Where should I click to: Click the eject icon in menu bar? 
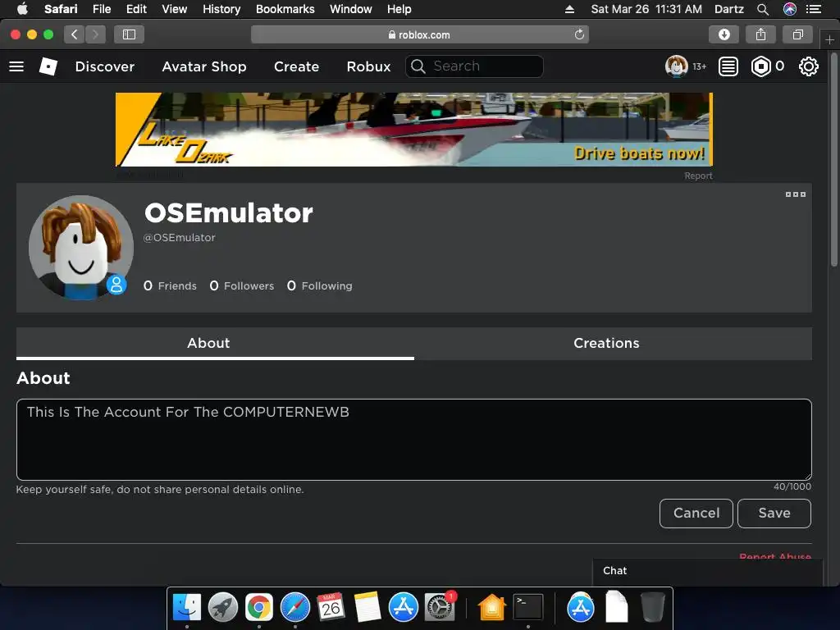pos(569,9)
